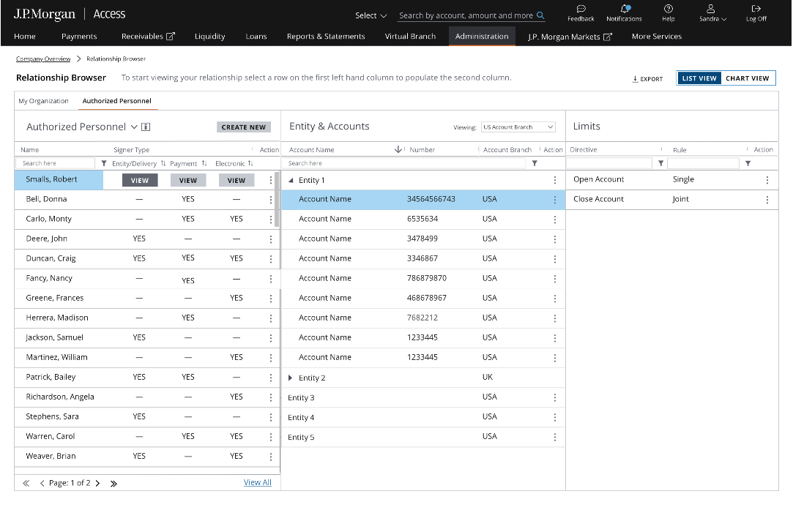
Task: Click the Log Off icon
Action: (x=756, y=9)
